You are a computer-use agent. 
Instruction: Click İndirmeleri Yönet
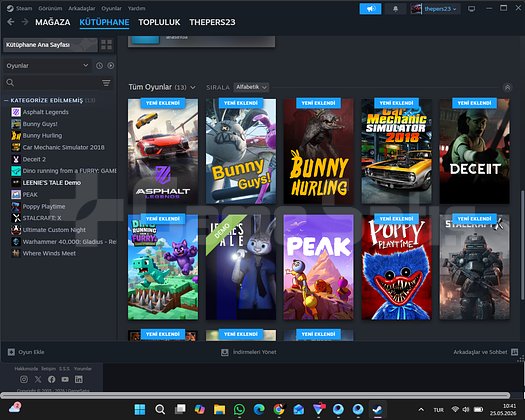point(249,352)
